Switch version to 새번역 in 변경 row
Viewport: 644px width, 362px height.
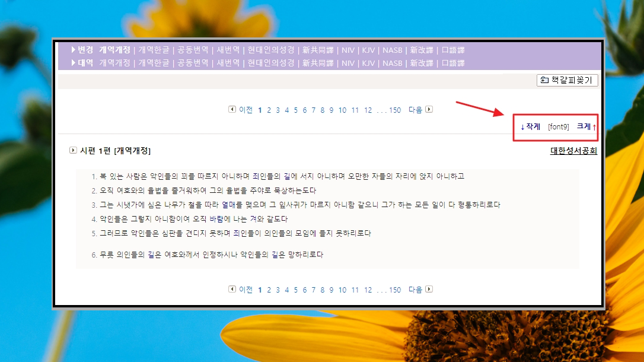pos(228,50)
